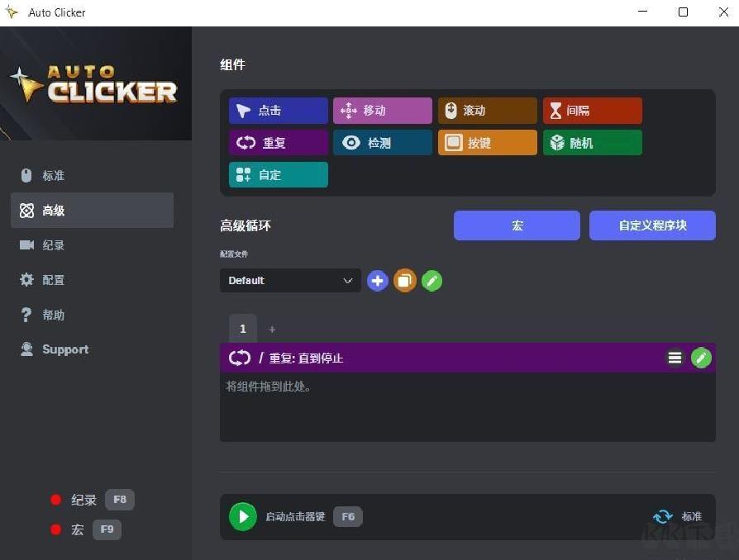Select the 随机 dice random block
Screen dimensions: 739x560
pyautogui.click(x=593, y=143)
